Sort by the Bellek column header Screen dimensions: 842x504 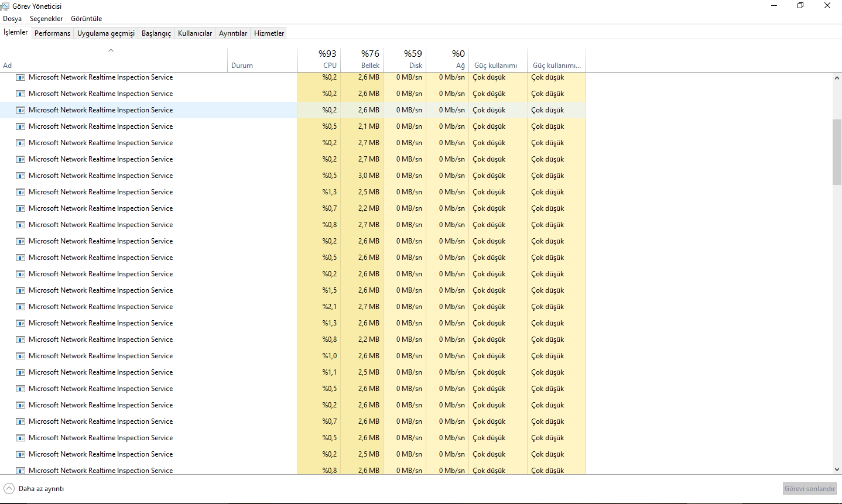click(x=362, y=60)
